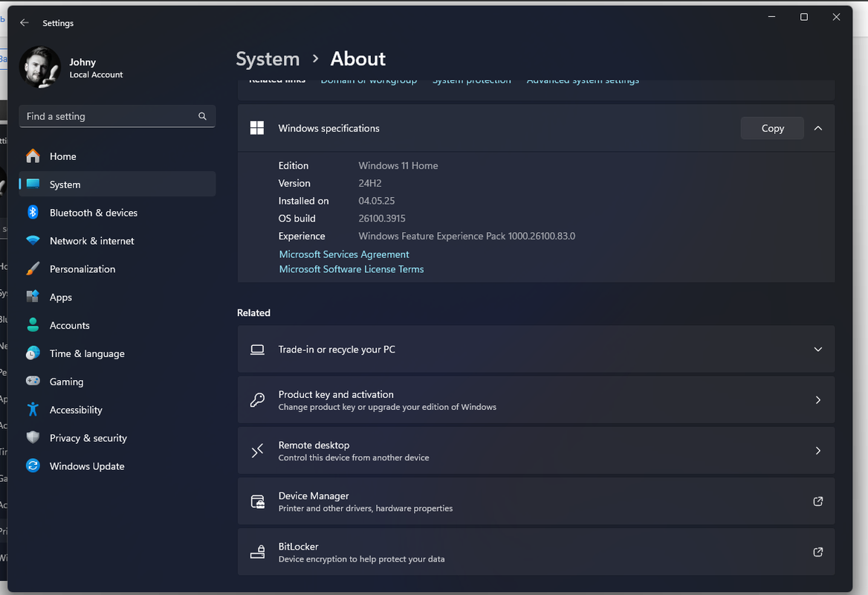Click the BitLocker lock icon

[x=257, y=552]
